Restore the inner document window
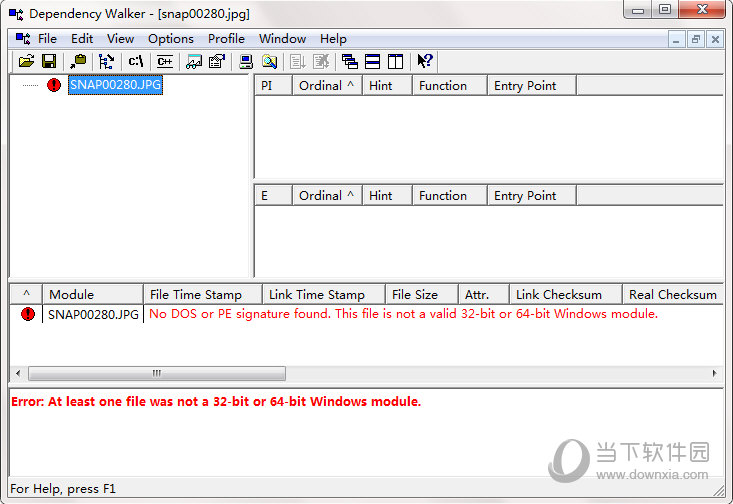Viewport: 733px width, 504px height. [696, 40]
